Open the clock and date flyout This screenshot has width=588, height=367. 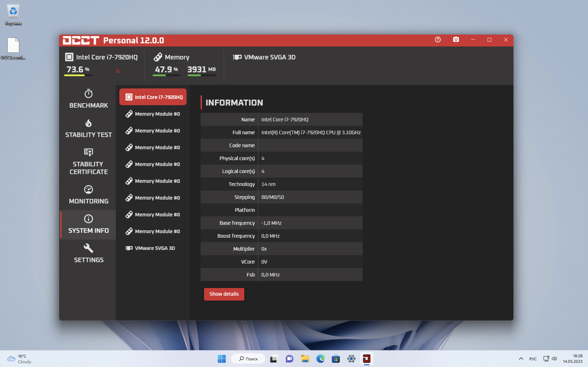573,359
